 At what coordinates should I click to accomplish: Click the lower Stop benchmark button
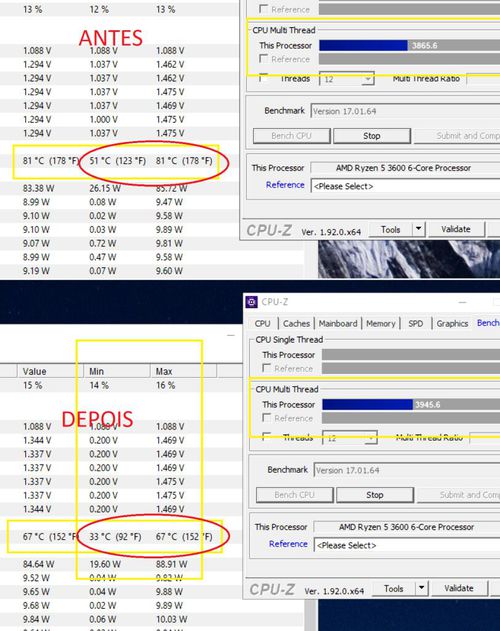point(375,495)
